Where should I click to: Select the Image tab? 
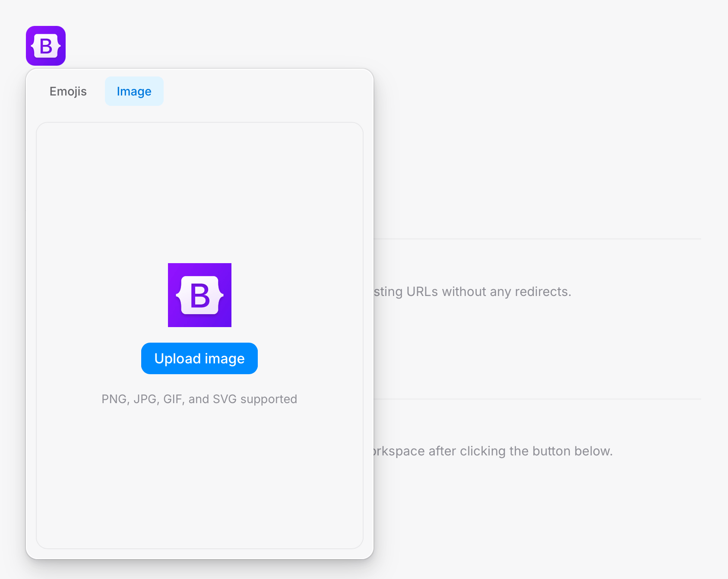click(x=134, y=91)
